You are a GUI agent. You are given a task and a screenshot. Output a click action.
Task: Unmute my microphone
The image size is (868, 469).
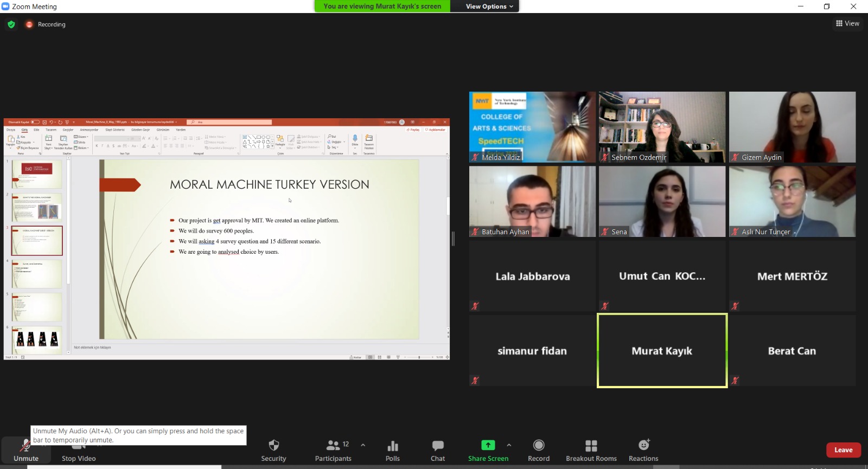(x=25, y=447)
